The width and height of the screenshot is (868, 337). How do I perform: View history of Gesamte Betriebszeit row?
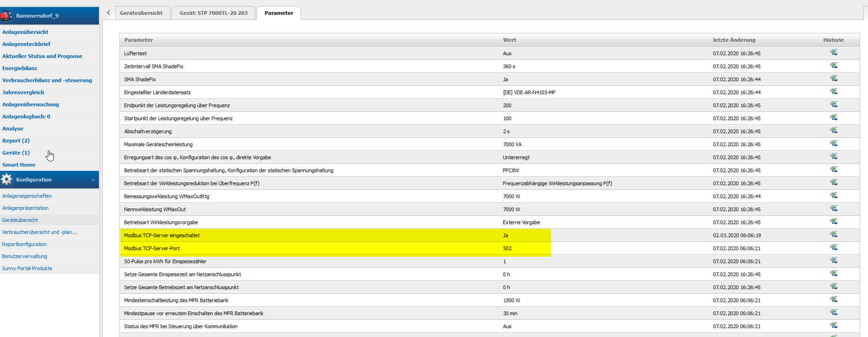point(834,286)
